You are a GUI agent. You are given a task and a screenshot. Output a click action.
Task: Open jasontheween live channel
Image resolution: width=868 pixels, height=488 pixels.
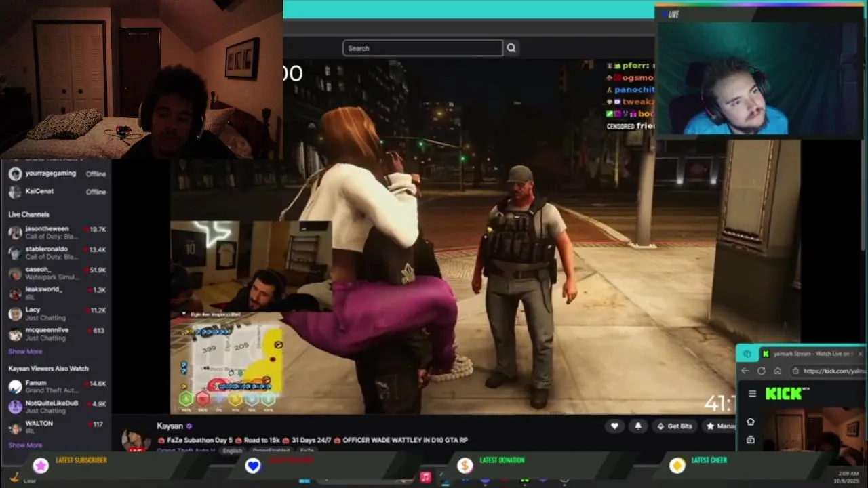(x=57, y=232)
